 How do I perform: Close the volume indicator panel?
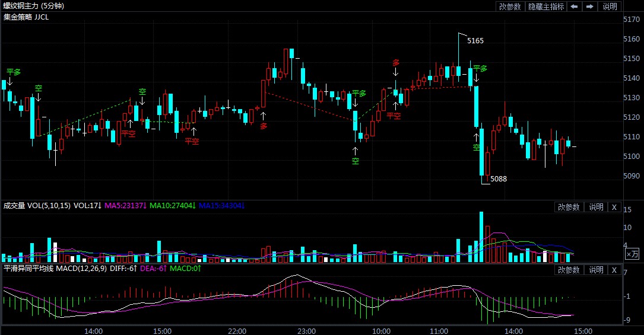614,207
